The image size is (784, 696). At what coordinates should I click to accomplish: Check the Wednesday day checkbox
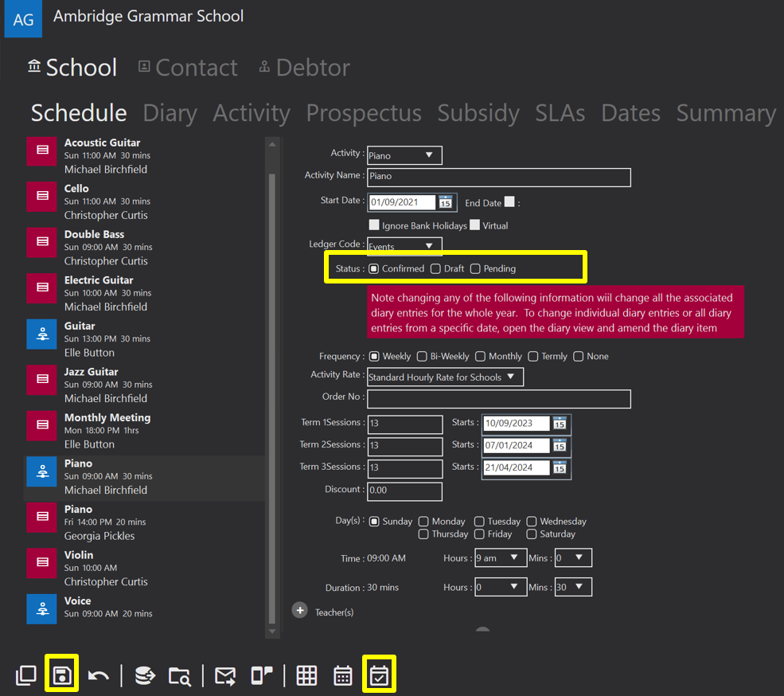[532, 522]
